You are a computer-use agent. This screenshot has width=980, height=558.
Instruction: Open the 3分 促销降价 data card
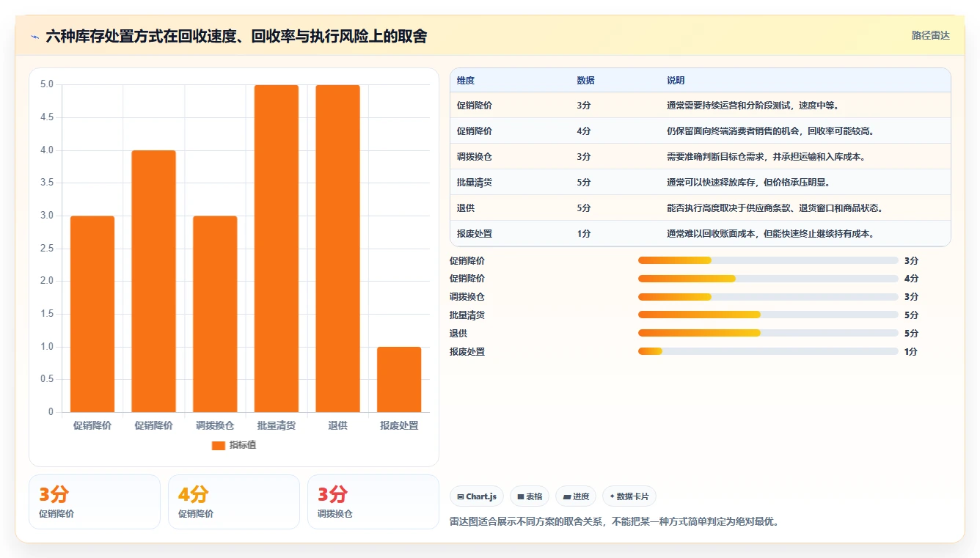[95, 502]
